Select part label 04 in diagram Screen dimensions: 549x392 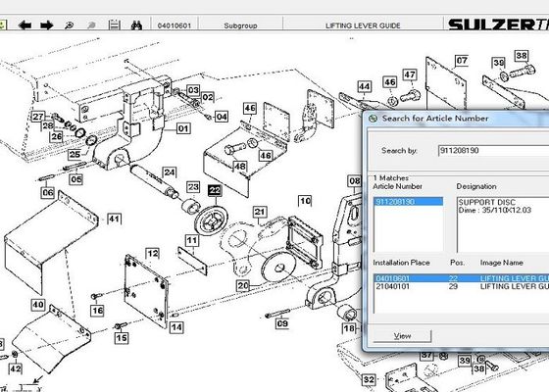click(x=222, y=117)
